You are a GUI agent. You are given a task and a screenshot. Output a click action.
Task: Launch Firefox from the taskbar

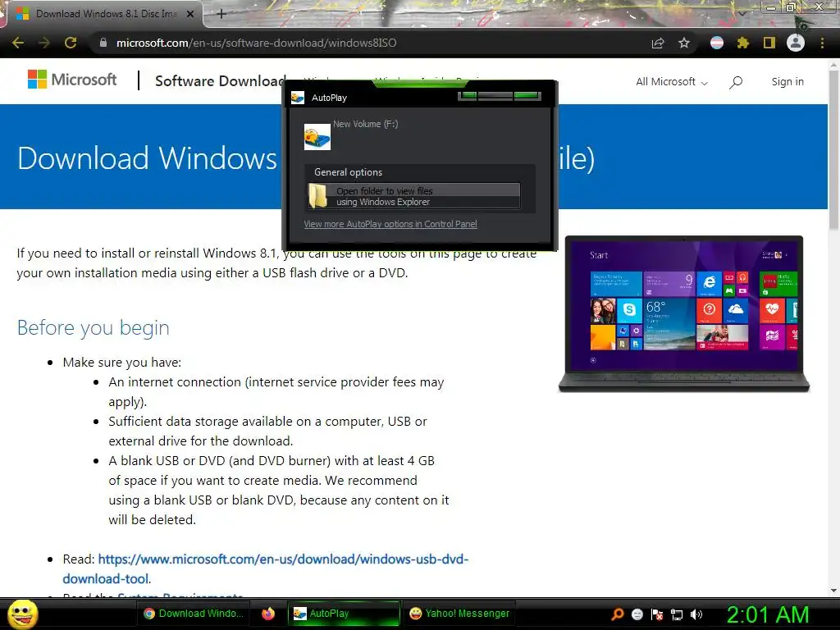268,614
